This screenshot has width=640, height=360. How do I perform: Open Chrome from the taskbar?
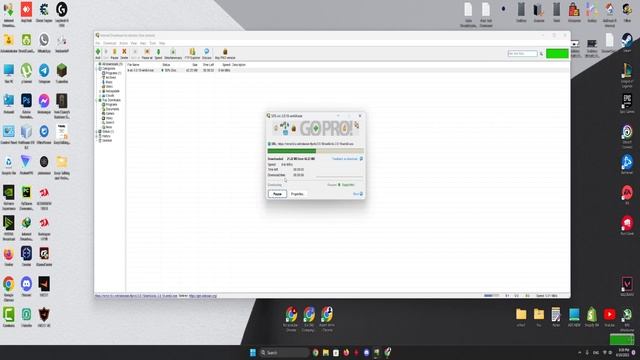point(316,352)
